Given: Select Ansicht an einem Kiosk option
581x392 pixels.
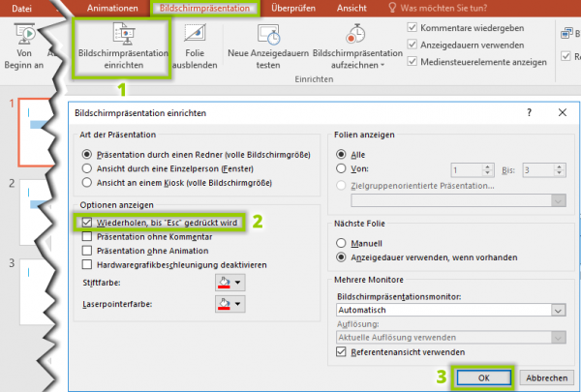Looking at the screenshot, I should tap(87, 183).
